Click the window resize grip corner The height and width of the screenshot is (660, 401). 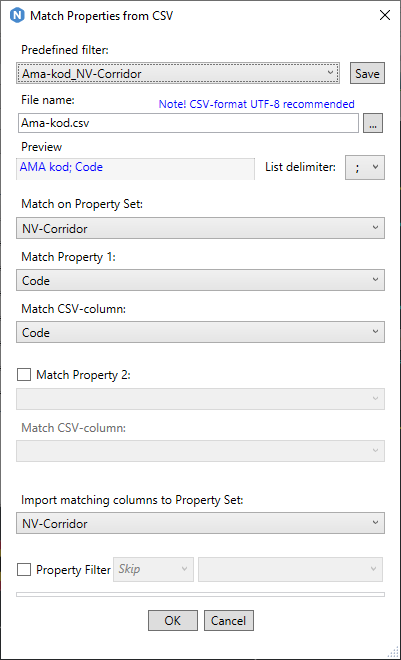[393, 652]
